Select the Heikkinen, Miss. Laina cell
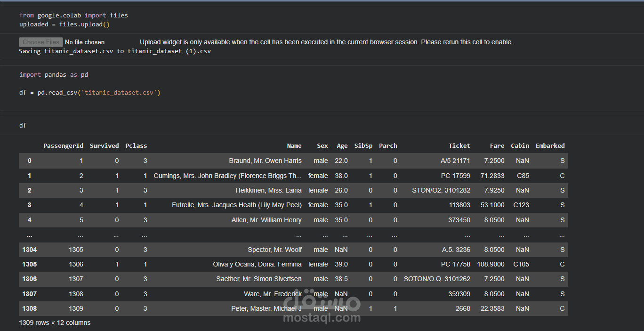The image size is (644, 331). (x=268, y=190)
